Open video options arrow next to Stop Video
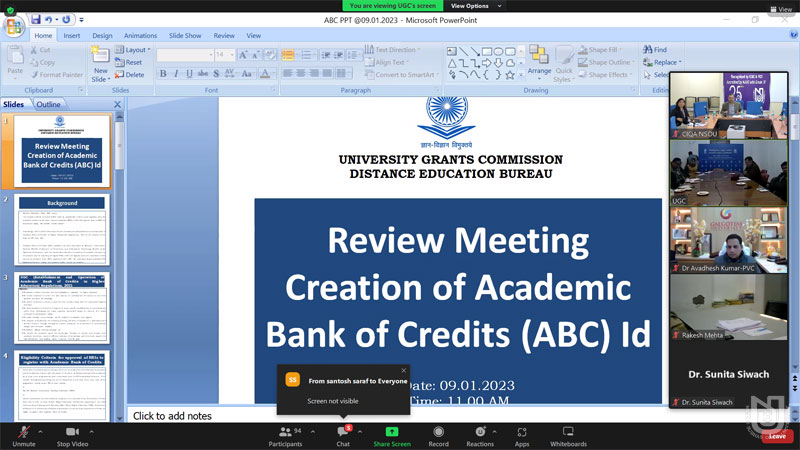The height and width of the screenshot is (450, 800). pos(91,432)
